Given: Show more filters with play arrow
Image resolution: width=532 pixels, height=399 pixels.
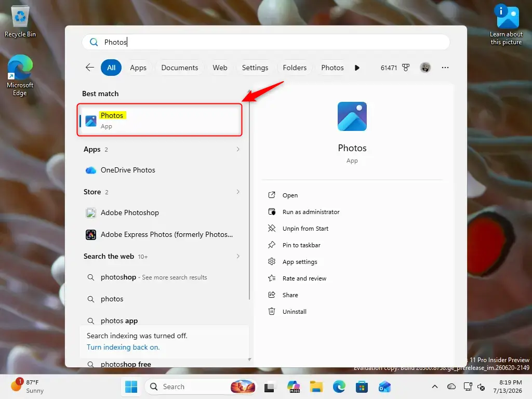Looking at the screenshot, I should point(357,68).
